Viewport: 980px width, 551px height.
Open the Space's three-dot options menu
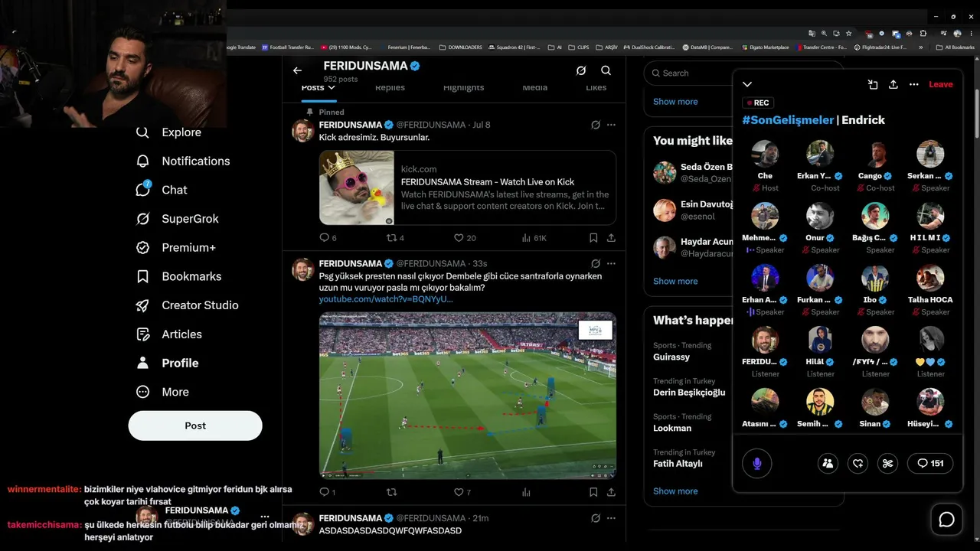click(913, 84)
